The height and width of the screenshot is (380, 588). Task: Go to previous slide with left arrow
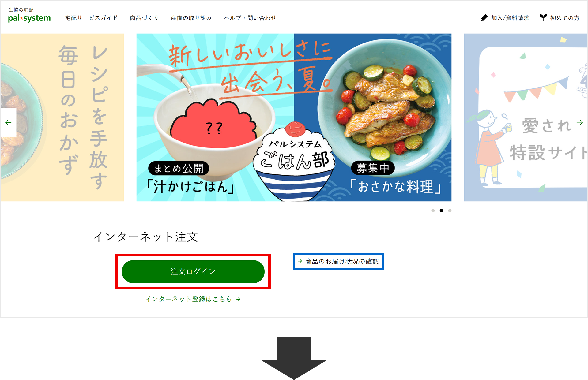click(x=8, y=122)
